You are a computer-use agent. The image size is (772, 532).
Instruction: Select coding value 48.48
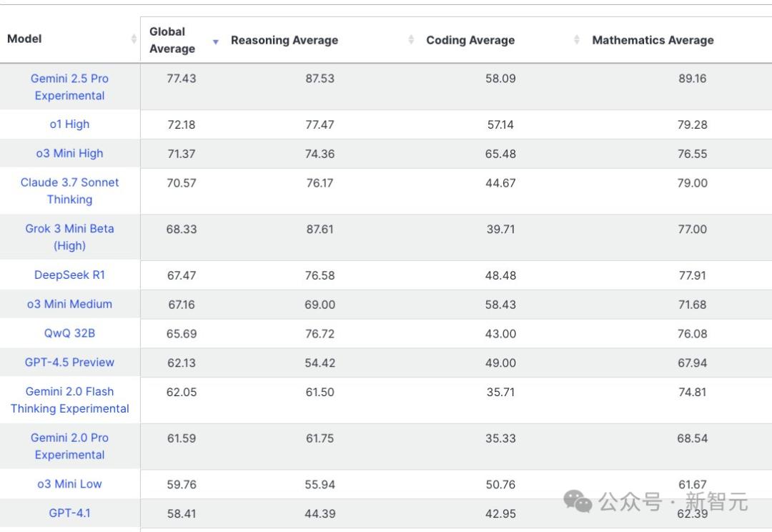[x=500, y=275]
